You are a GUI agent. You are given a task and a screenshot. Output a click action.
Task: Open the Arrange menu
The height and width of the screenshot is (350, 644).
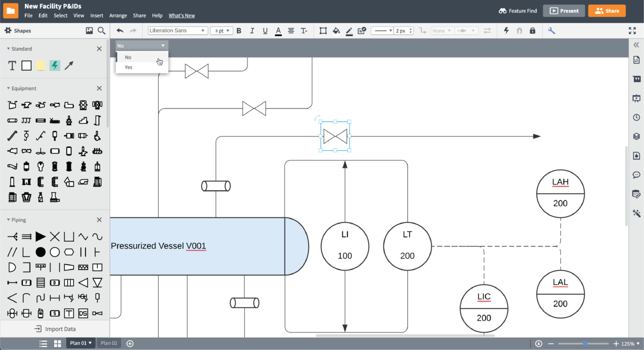point(118,16)
